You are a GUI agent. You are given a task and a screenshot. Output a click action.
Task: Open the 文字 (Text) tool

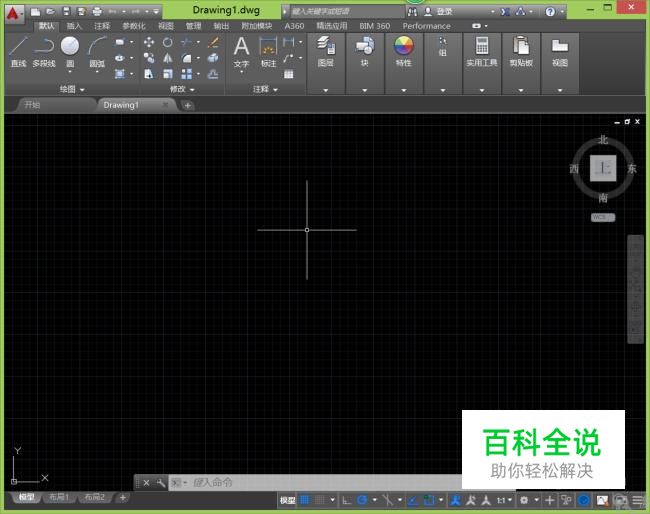pos(241,52)
